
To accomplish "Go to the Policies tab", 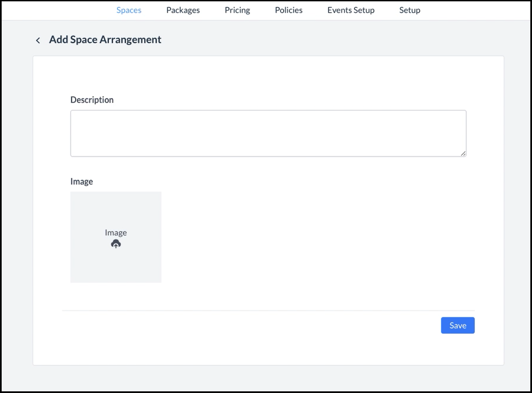I will (x=289, y=10).
